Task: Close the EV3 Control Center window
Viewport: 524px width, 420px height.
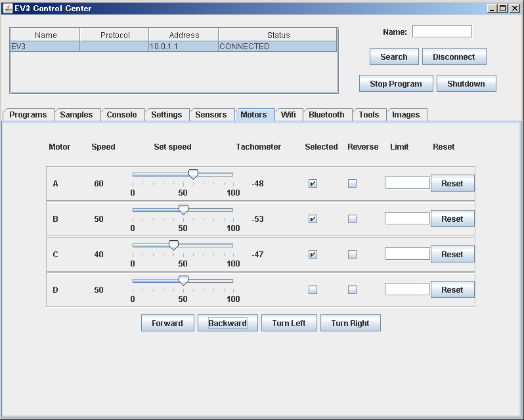Action: point(515,9)
